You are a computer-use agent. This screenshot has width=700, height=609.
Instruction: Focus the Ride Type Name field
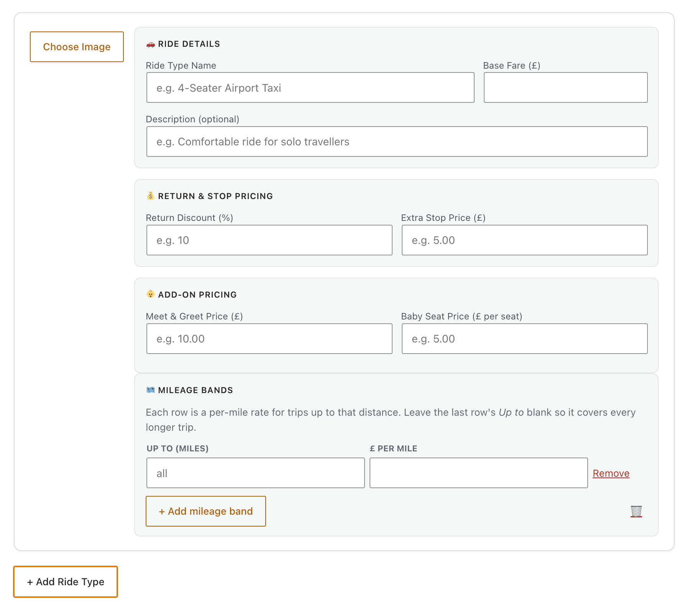311,87
